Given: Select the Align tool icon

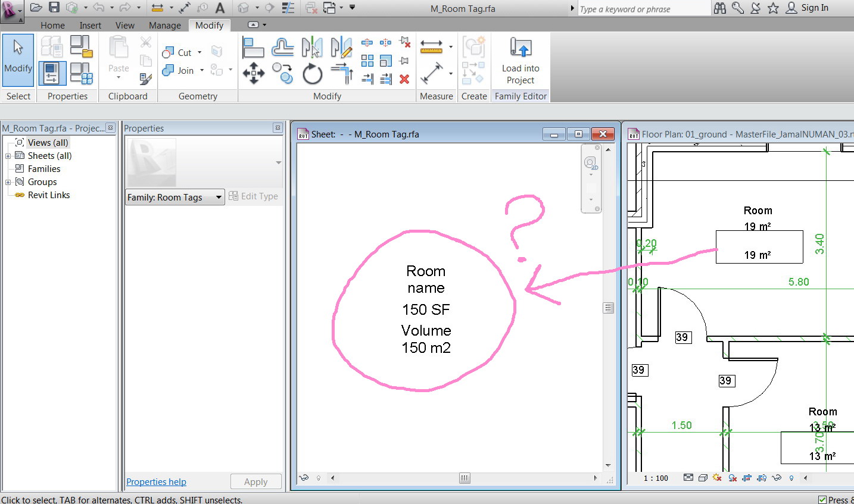Looking at the screenshot, I should pyautogui.click(x=254, y=48).
